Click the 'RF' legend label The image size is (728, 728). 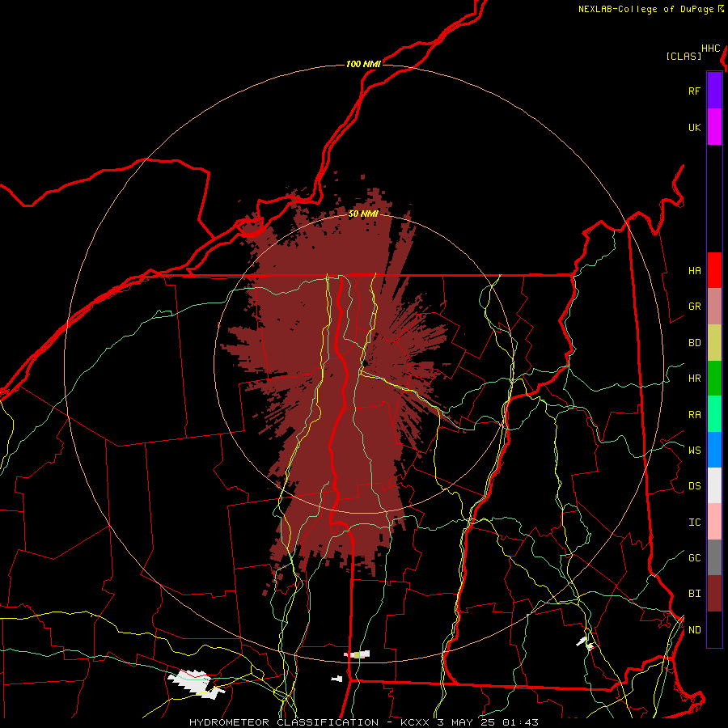click(694, 91)
